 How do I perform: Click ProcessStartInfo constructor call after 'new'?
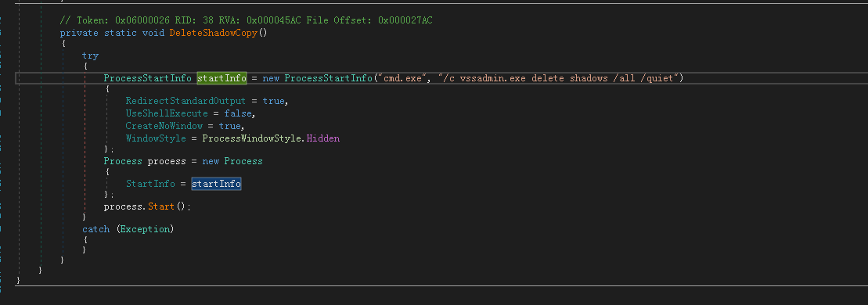click(328, 78)
